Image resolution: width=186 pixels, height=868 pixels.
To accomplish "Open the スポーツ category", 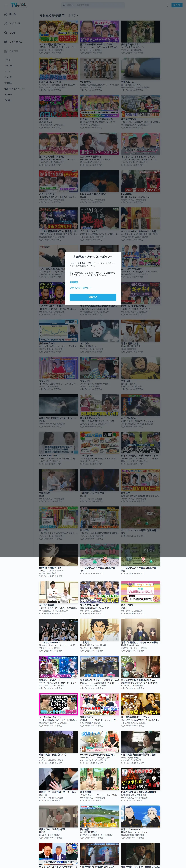I will pos(8,94).
